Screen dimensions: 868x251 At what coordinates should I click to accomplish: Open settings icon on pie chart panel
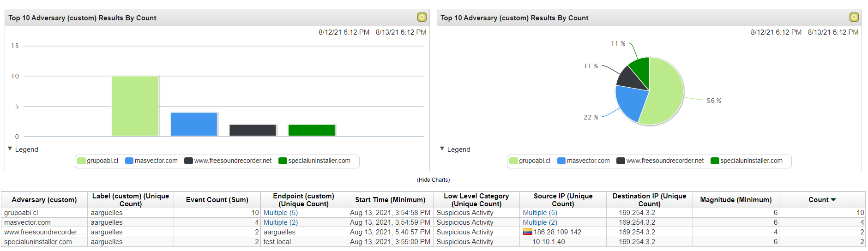click(854, 17)
